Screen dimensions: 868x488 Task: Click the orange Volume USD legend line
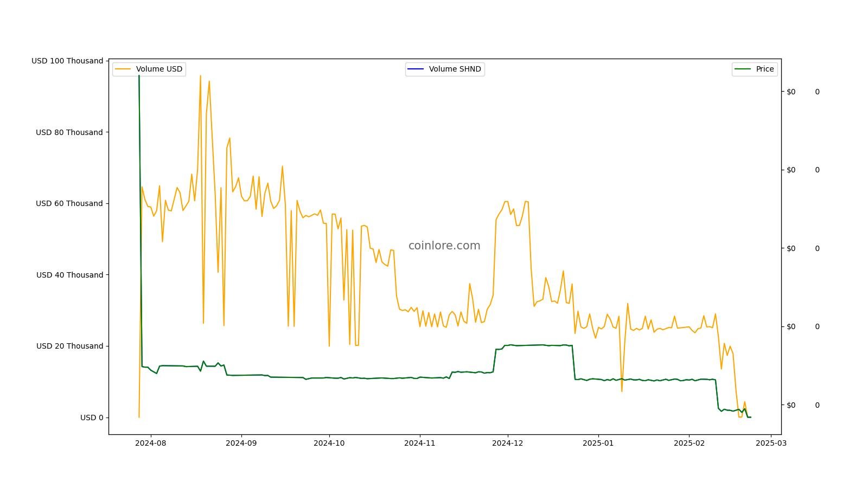click(x=123, y=69)
